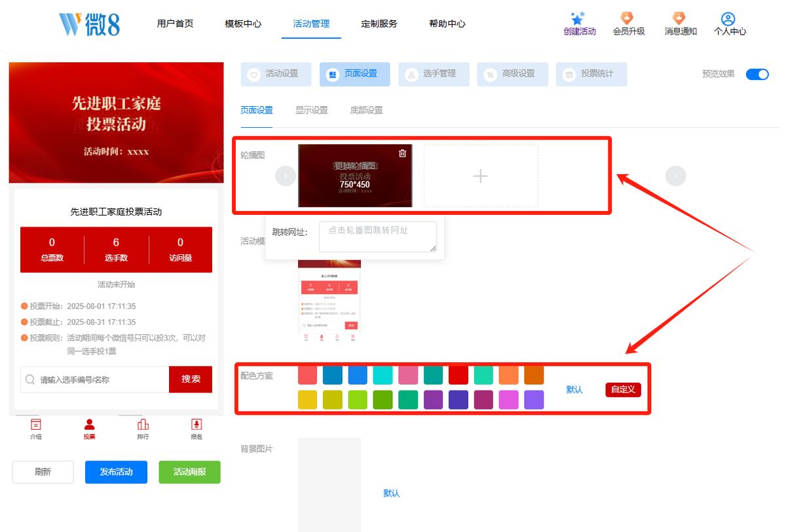Screen dimensions: 786x532
Task: Open 会员升级 from the top bar
Action: [628, 24]
